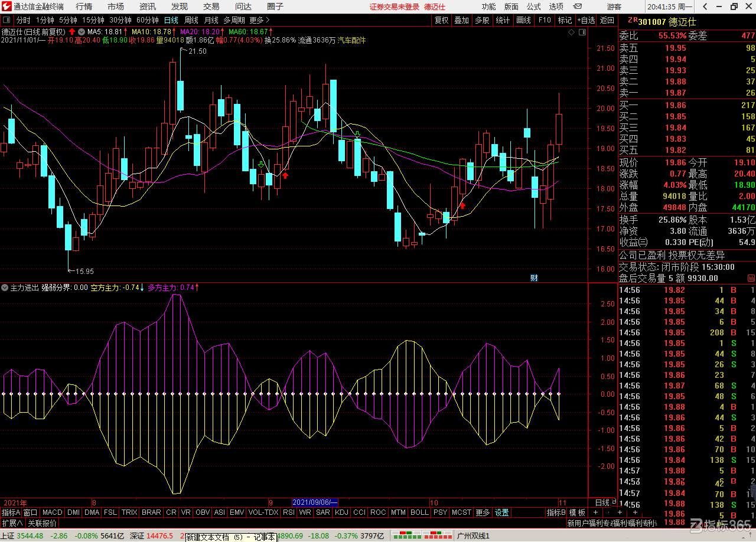Open the 问达 menu
The image size is (756, 542).
pyautogui.click(x=243, y=6)
